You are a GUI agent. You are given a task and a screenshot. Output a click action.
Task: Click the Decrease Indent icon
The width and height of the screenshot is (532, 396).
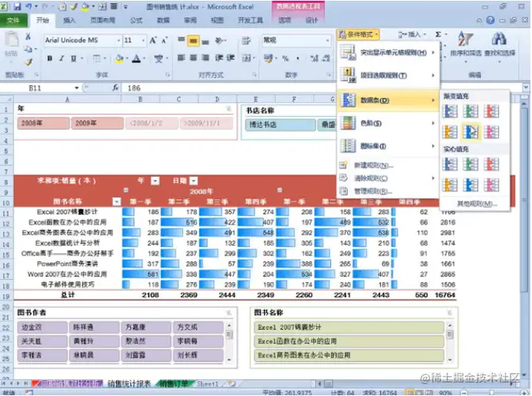tap(219, 58)
